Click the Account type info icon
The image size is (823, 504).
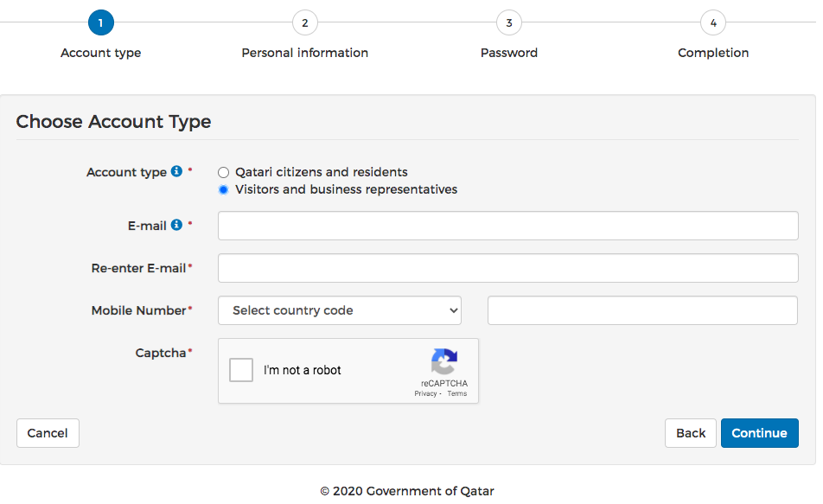pos(177,171)
